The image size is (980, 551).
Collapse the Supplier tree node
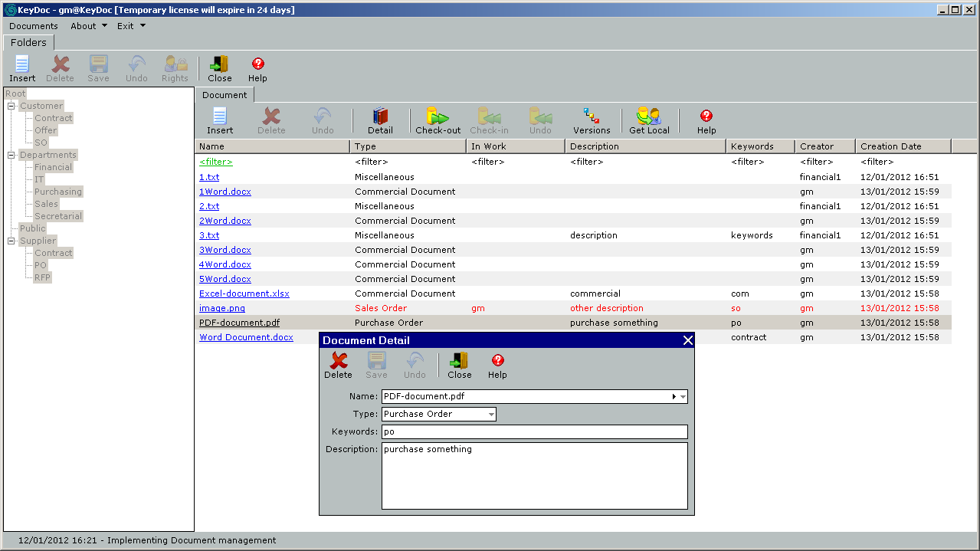point(11,241)
